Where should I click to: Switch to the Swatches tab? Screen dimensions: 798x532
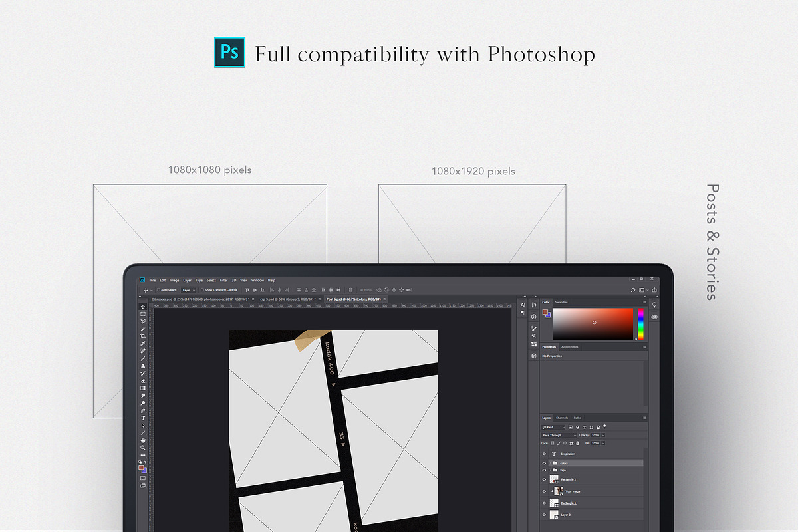coord(561,302)
